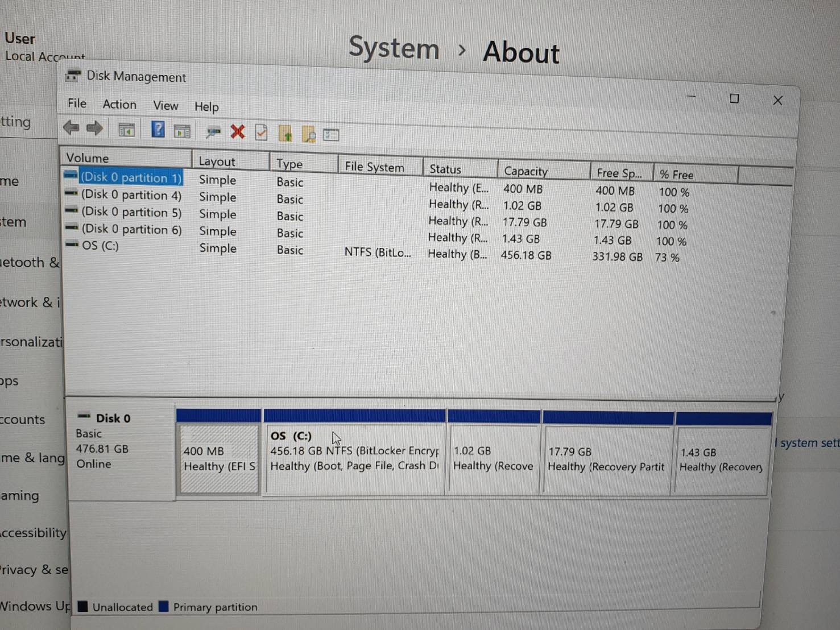Open the View menu
The image size is (840, 630).
[165, 106]
